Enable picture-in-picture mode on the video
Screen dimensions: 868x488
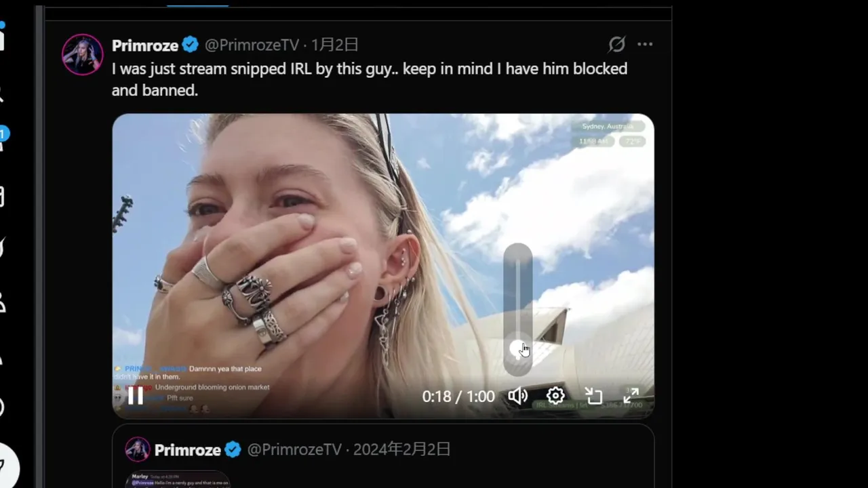[x=593, y=396]
